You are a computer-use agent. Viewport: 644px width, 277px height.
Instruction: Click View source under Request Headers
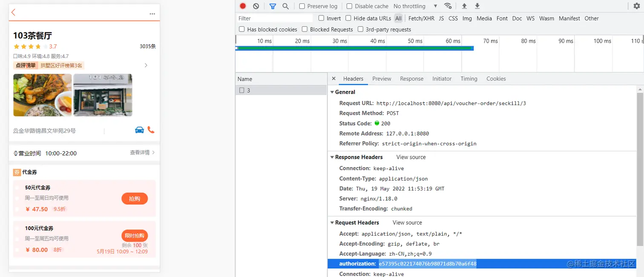pyautogui.click(x=407, y=223)
